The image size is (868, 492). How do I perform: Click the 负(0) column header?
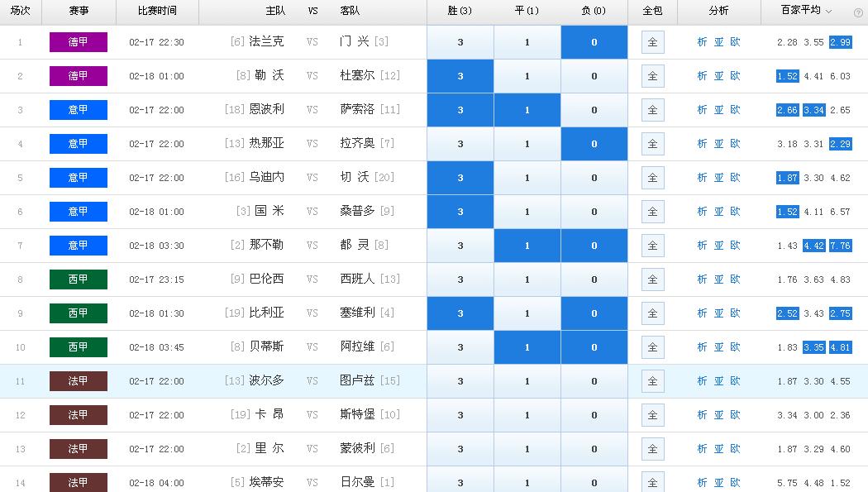(x=594, y=11)
